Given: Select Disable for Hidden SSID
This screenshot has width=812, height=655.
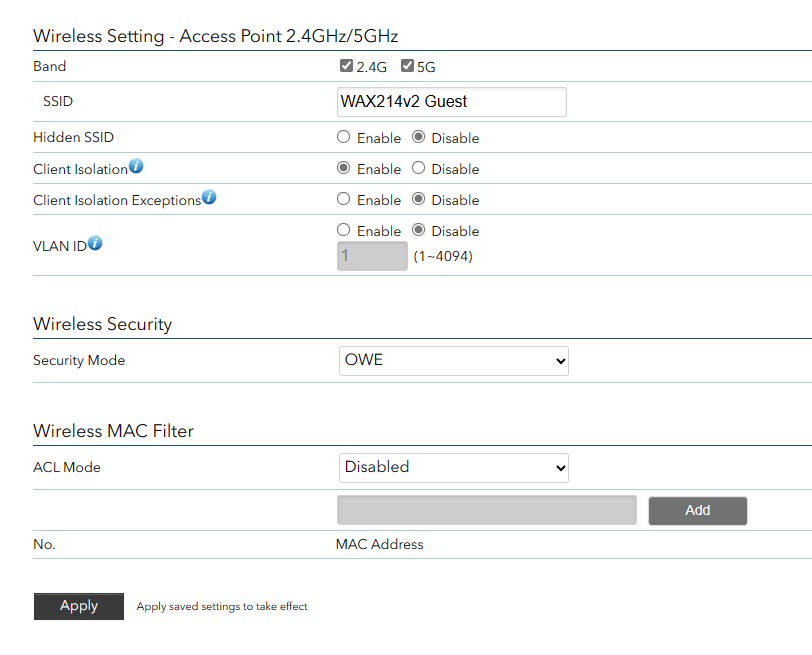Looking at the screenshot, I should click(418, 137).
